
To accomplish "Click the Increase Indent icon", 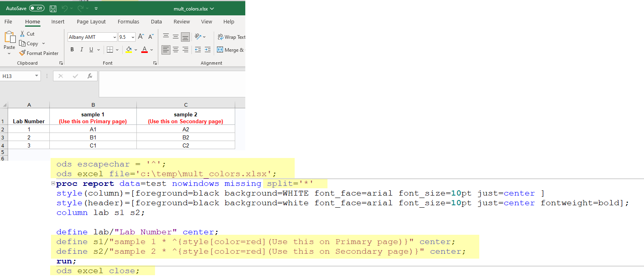I will coord(208,50).
